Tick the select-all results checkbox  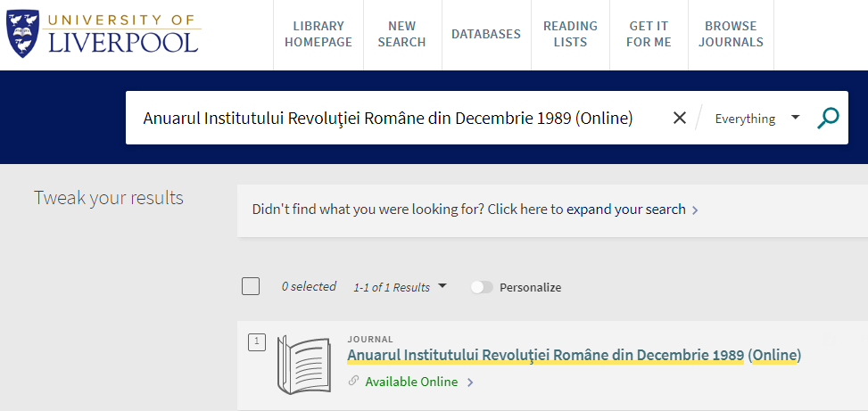point(251,286)
